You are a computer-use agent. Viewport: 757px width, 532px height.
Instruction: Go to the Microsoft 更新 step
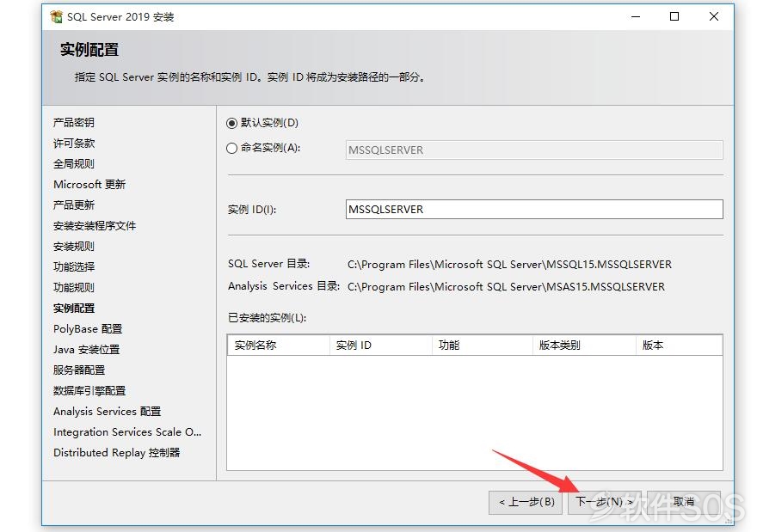89,185
